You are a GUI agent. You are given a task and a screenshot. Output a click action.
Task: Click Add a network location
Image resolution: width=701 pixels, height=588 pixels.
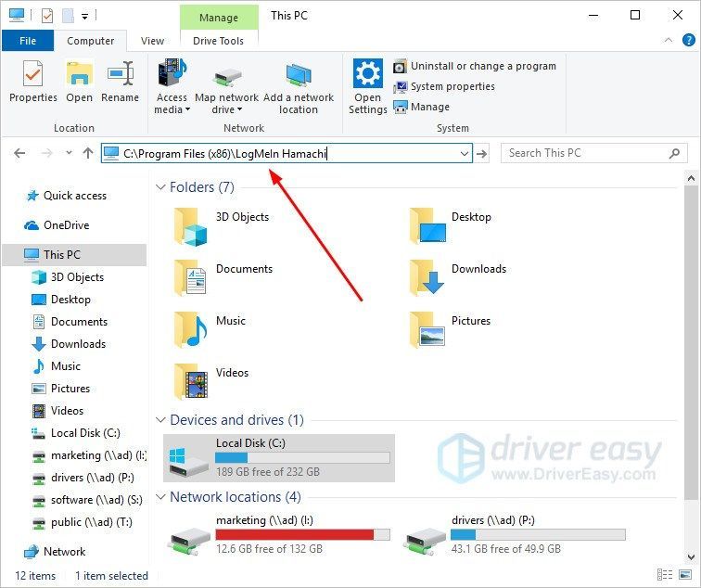(x=299, y=87)
